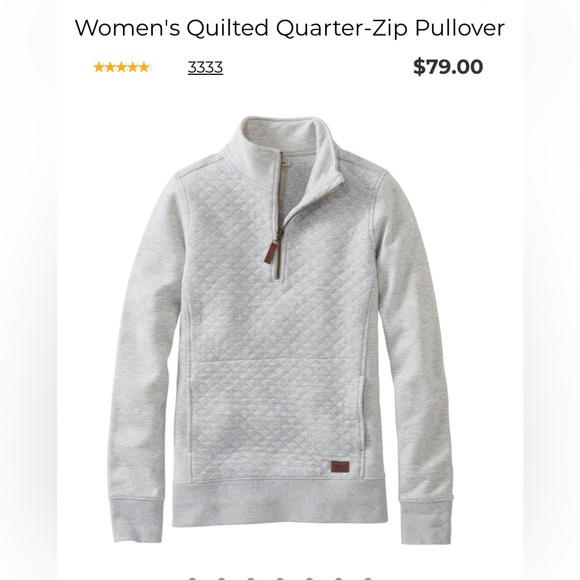The image size is (580, 580).
Task: Select the third carousel pagination dot
Action: click(251, 578)
